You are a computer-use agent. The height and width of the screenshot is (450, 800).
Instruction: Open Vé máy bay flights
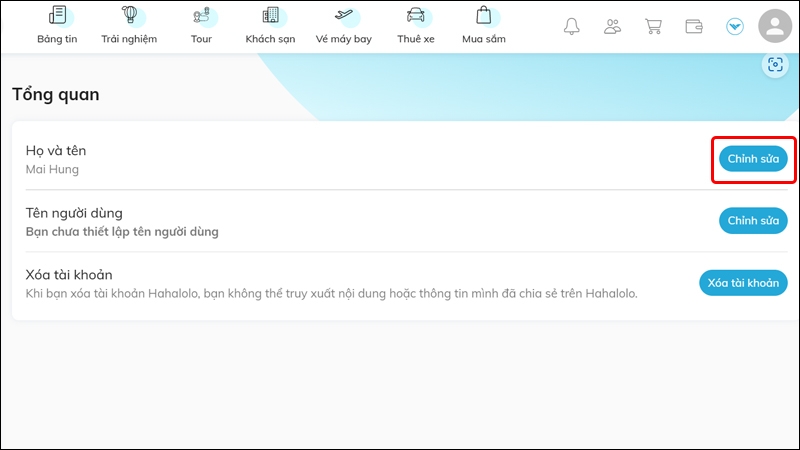(x=343, y=25)
